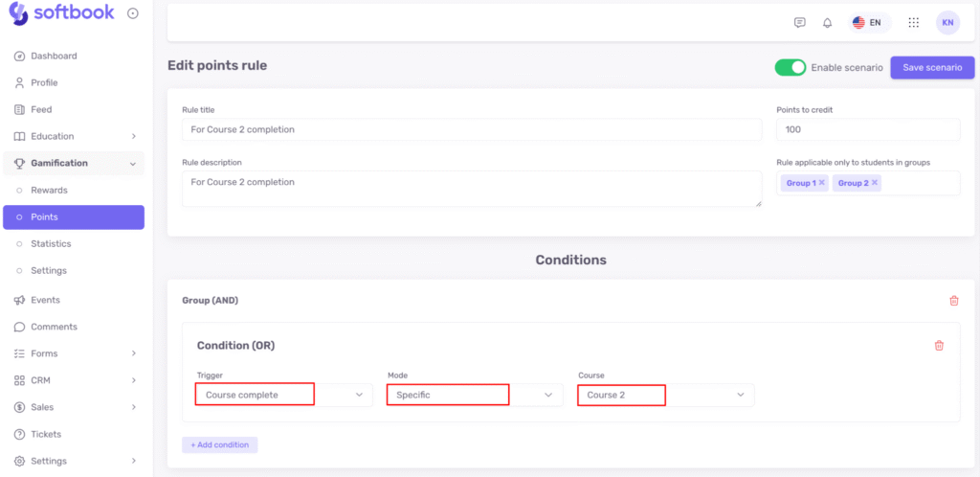Viewport: 980px width, 477px height.
Task: Click the KN user avatar
Action: pos(947,23)
